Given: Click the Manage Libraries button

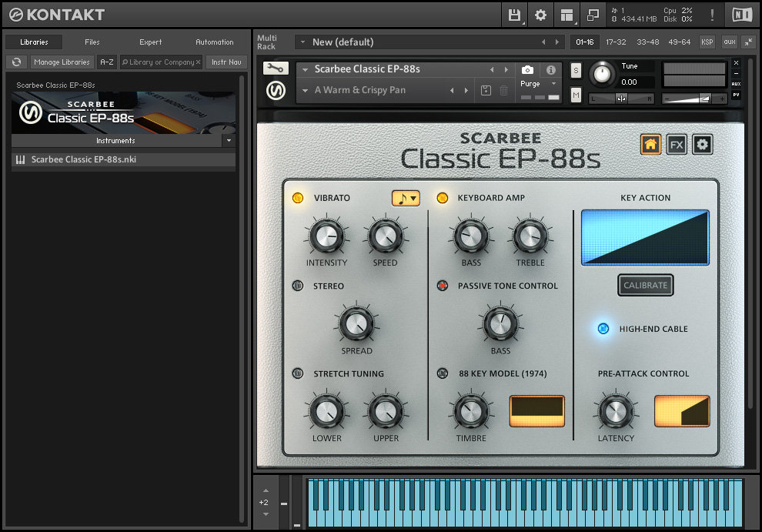Looking at the screenshot, I should click(62, 62).
